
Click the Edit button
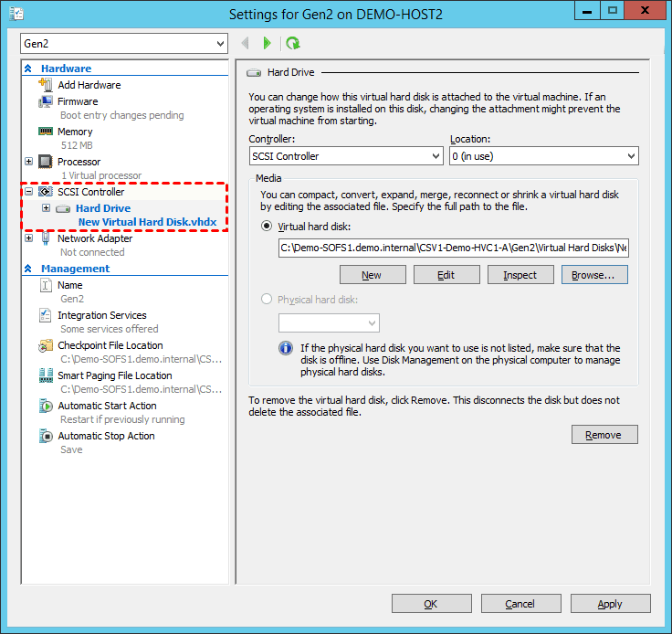point(446,275)
